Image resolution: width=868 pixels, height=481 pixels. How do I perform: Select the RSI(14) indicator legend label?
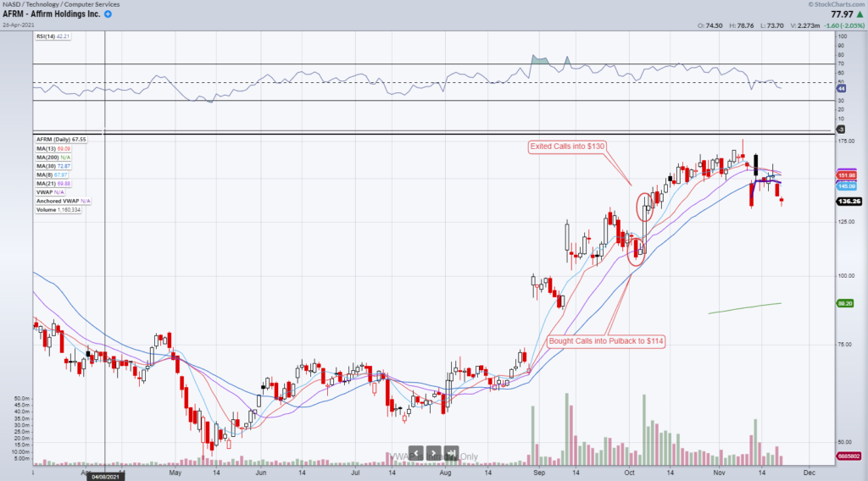pos(53,36)
